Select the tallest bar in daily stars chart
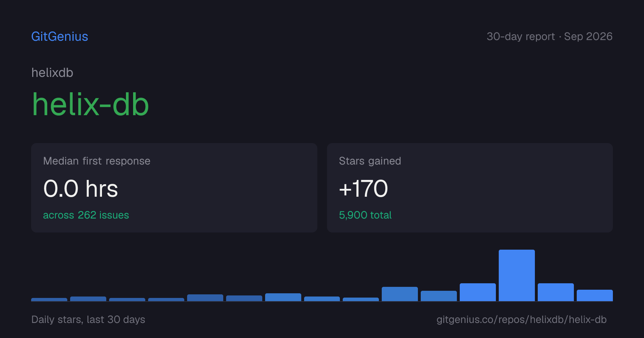 517,275
